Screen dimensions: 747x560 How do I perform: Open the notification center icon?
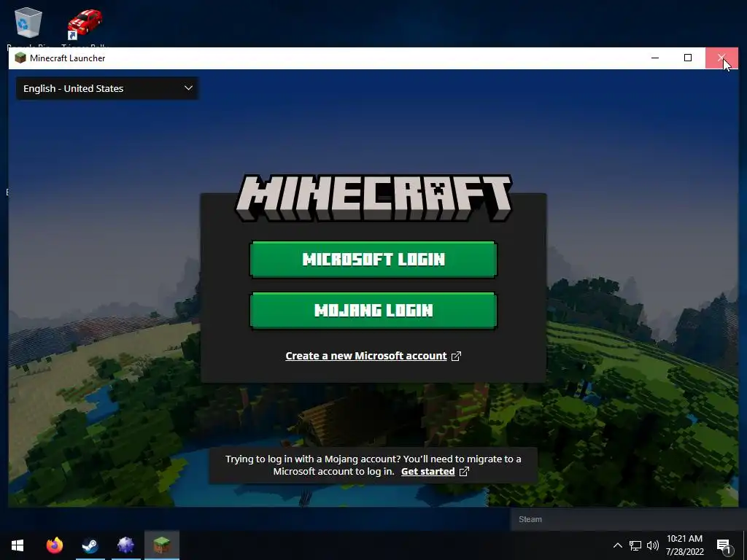[724, 545]
